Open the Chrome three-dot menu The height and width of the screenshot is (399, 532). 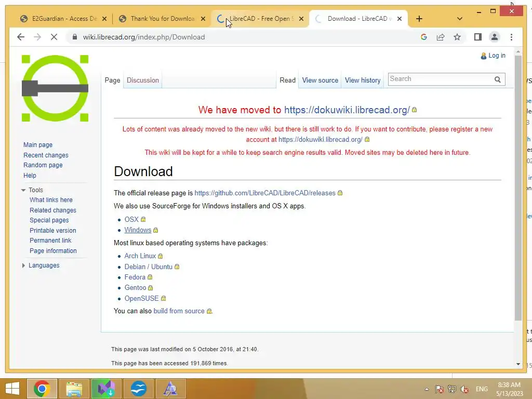pos(511,37)
